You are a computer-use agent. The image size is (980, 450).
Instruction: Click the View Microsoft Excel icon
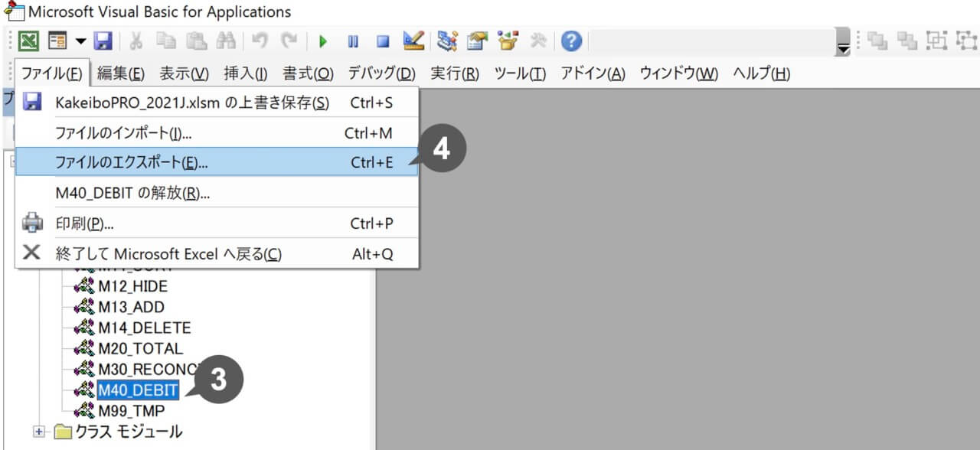28,41
